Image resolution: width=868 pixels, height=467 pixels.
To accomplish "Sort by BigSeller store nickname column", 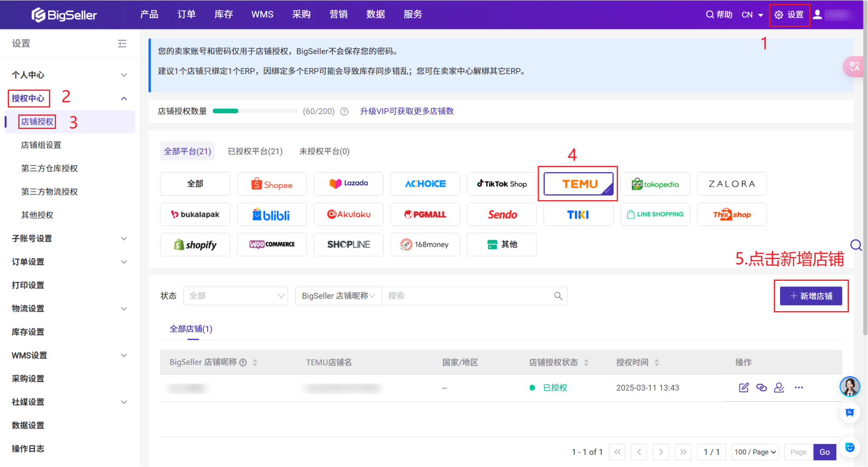I will (x=255, y=363).
